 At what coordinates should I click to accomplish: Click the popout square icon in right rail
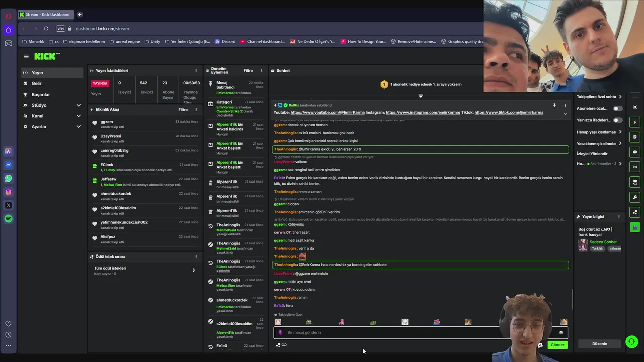pyautogui.click(x=635, y=107)
